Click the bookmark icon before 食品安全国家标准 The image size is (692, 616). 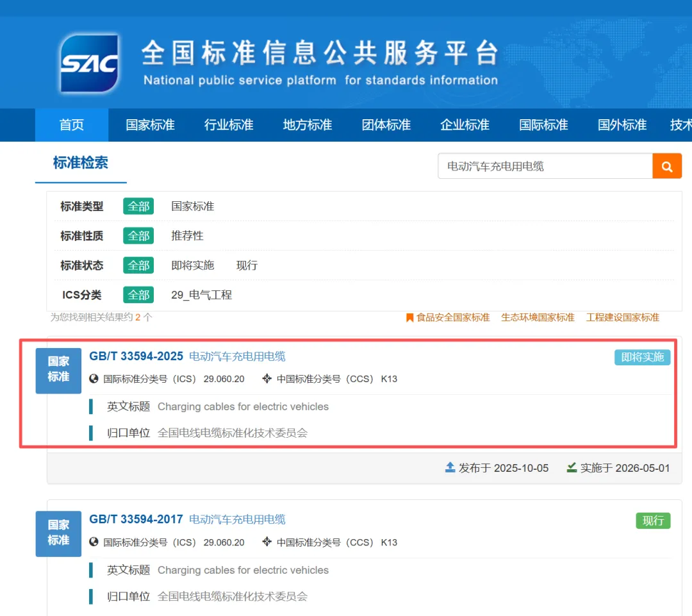click(409, 317)
